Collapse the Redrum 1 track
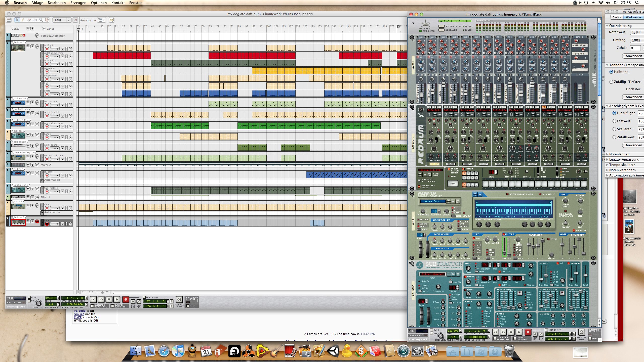The height and width of the screenshot is (362, 644). coord(8,43)
